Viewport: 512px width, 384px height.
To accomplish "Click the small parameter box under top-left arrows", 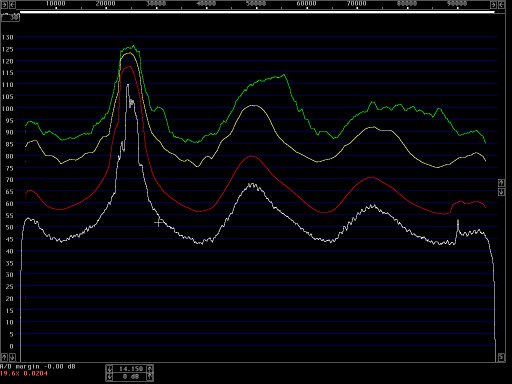I will click(10, 17).
